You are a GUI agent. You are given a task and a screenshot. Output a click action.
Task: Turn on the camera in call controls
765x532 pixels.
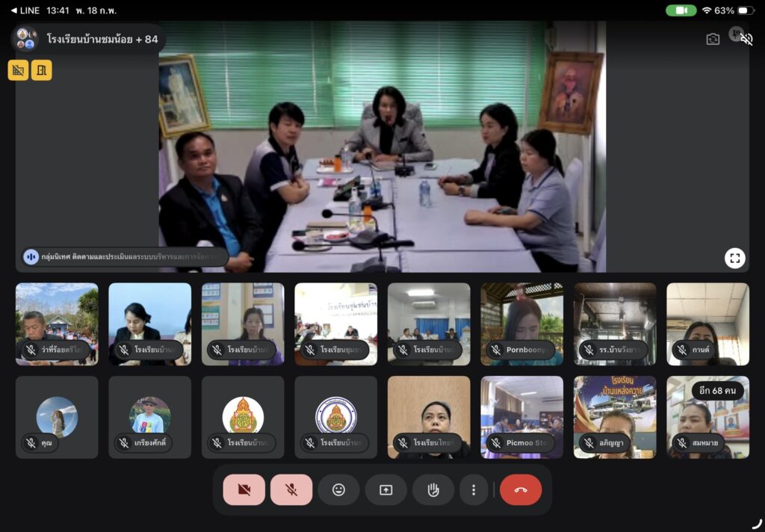click(244, 490)
